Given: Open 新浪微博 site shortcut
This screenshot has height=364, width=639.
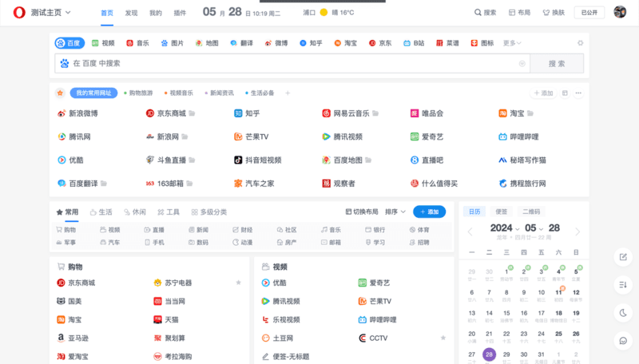Looking at the screenshot, I should 77,113.
